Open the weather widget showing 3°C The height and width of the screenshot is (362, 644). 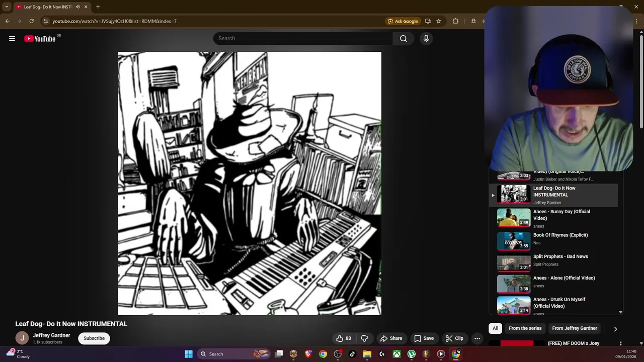click(x=18, y=354)
